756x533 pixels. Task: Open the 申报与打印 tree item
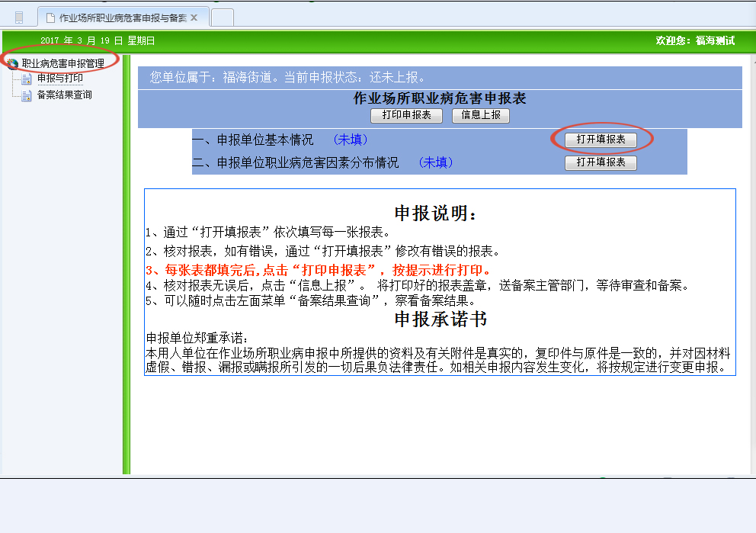pyautogui.click(x=60, y=79)
